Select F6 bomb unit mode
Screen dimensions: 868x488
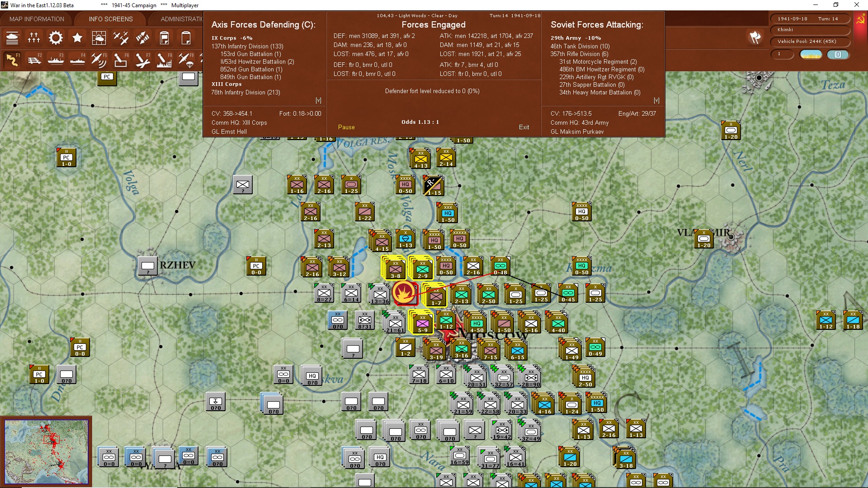click(121, 60)
